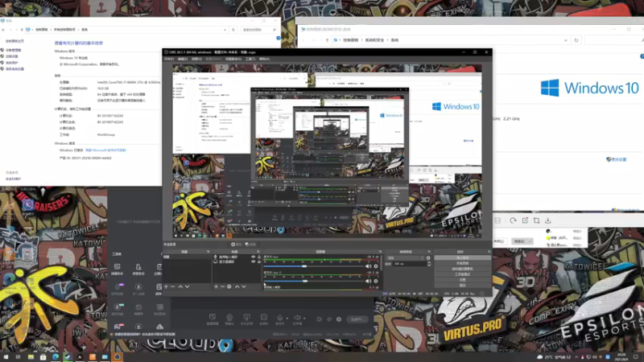This screenshot has height=362, width=644.
Task: Open the taskbar clock and date
Action: [621, 357]
